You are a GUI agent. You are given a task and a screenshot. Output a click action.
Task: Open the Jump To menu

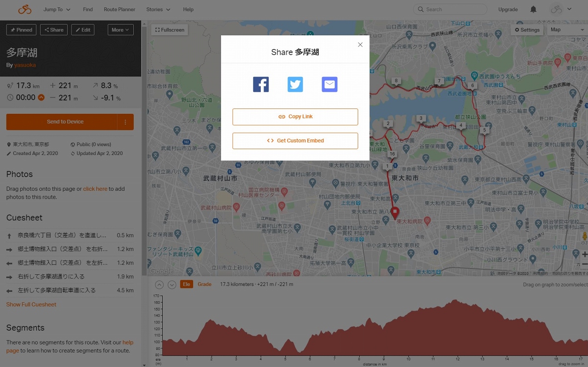click(57, 9)
